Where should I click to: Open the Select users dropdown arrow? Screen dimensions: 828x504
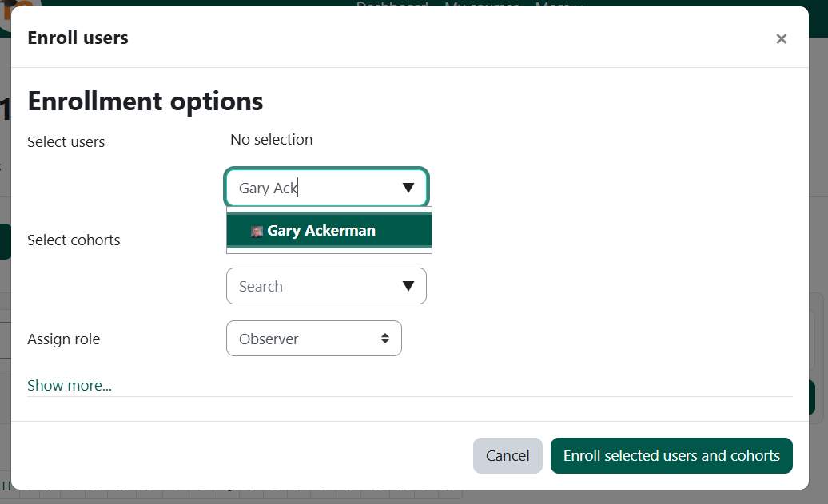[x=408, y=188]
